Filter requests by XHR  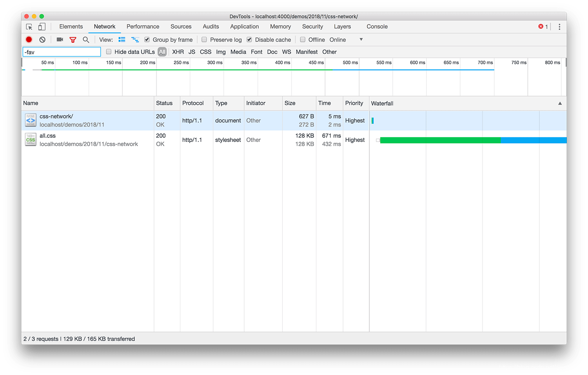coord(178,52)
